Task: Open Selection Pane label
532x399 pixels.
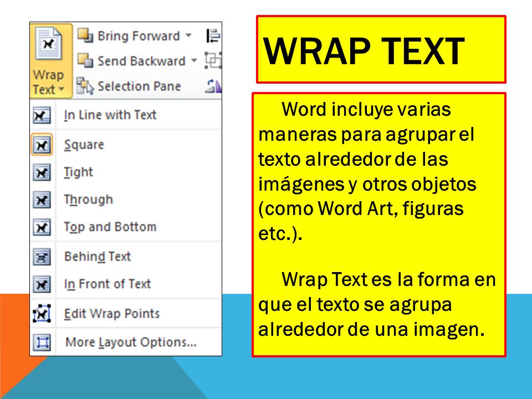Action: (x=139, y=86)
